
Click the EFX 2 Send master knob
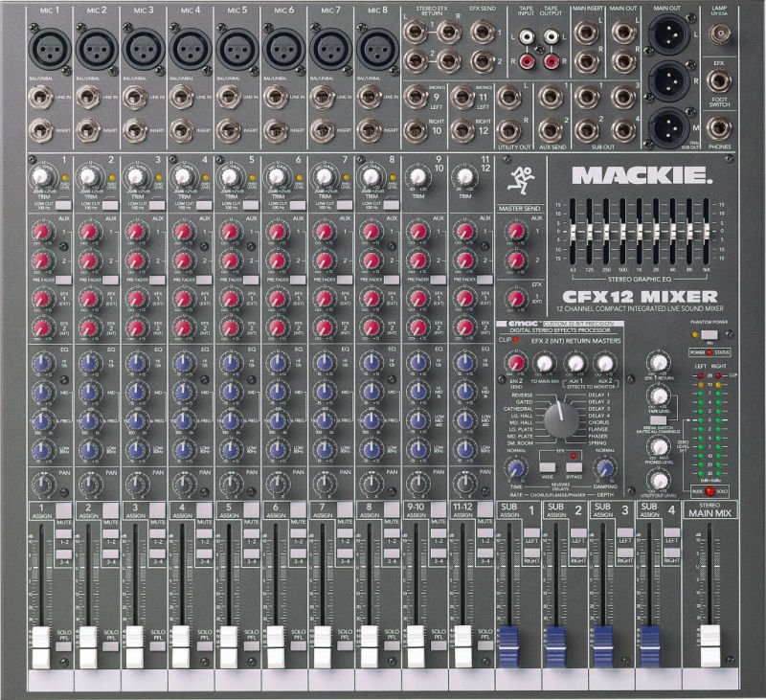516,363
